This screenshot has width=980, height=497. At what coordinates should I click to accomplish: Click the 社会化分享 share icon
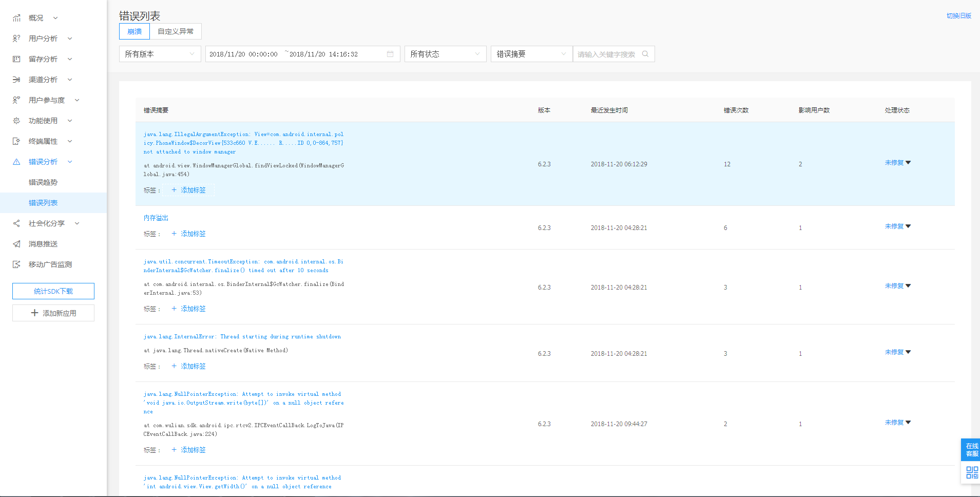pyautogui.click(x=16, y=223)
